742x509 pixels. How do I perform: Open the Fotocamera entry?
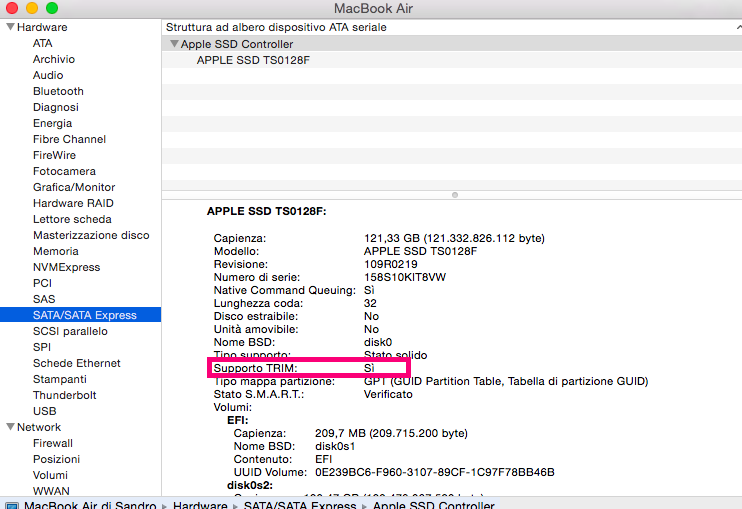click(64, 171)
